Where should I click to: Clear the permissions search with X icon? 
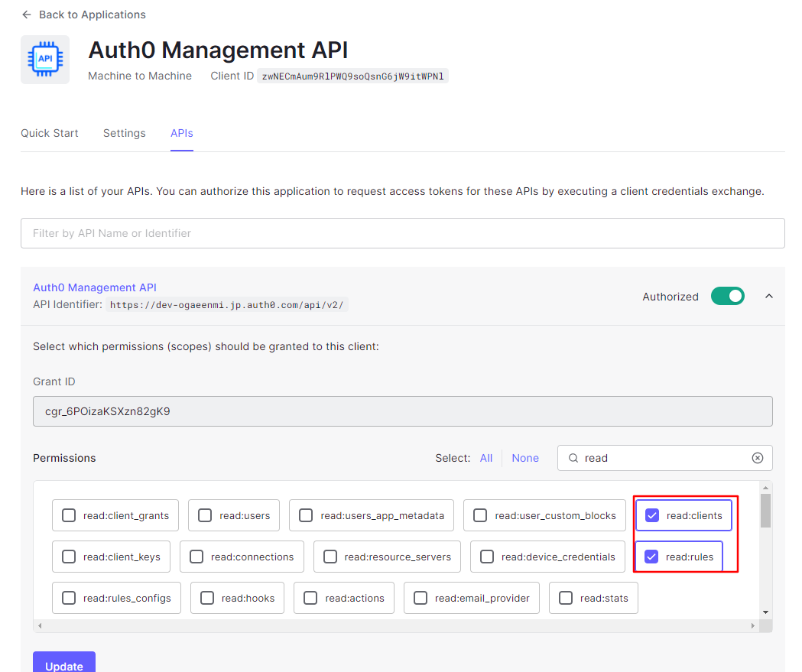point(758,458)
